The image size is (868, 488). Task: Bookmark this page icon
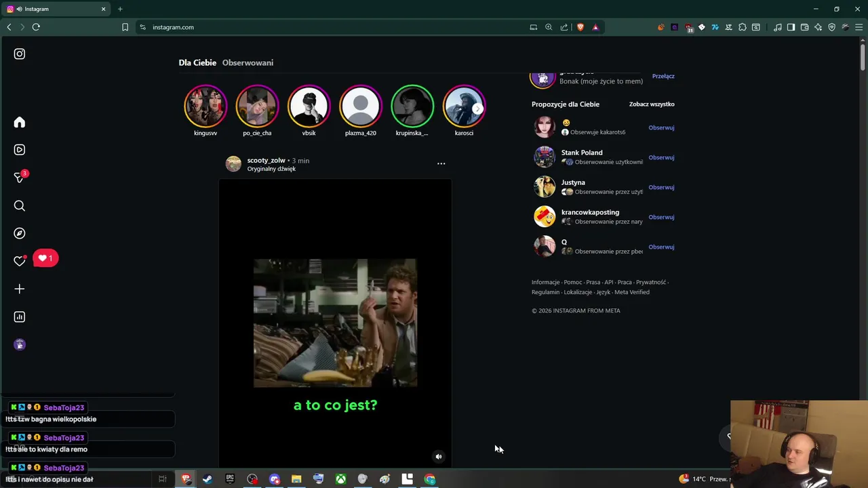point(125,27)
